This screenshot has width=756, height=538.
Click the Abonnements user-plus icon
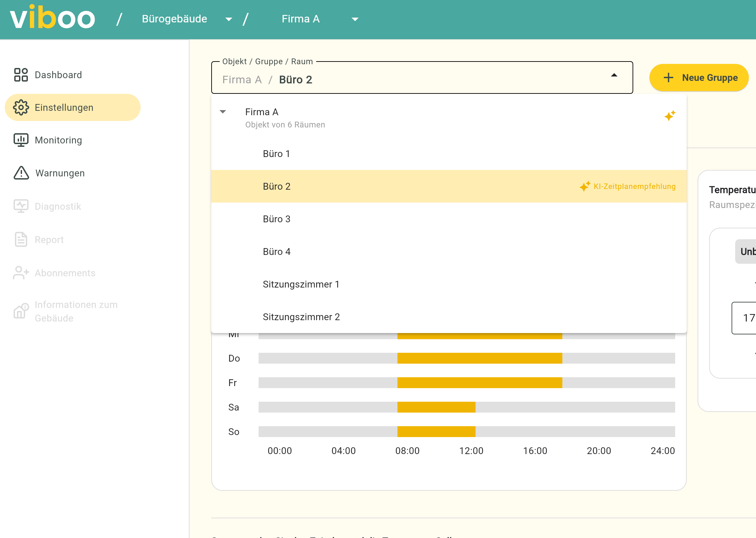click(21, 273)
